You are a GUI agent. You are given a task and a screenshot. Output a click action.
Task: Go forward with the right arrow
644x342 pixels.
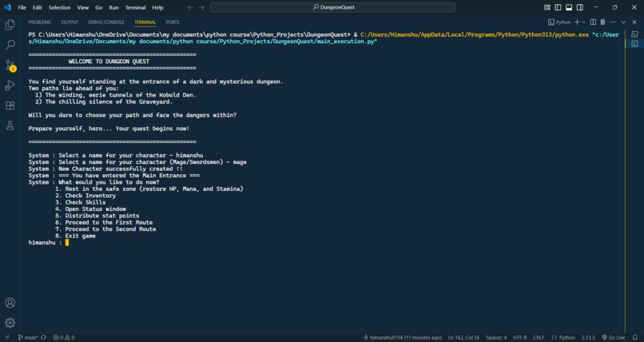point(201,7)
